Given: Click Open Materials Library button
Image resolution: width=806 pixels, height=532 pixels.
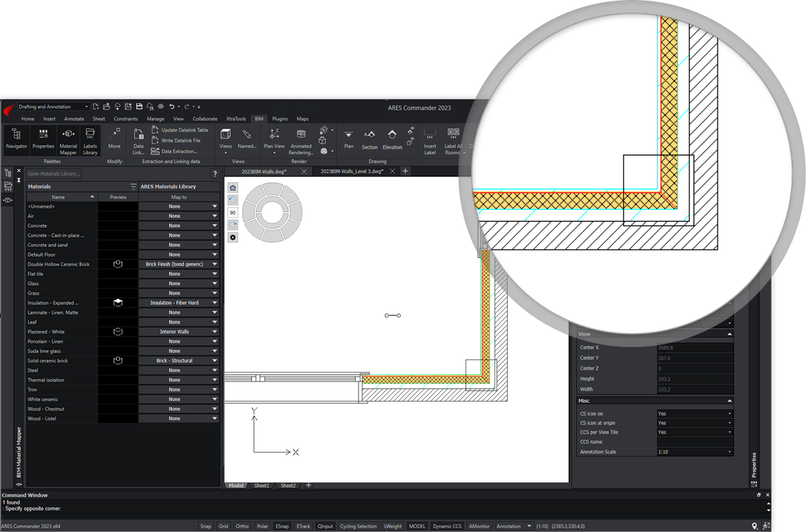Looking at the screenshot, I should 53,174.
